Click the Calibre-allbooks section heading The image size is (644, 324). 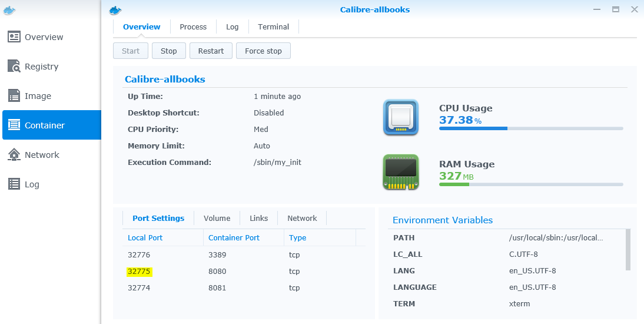coord(165,80)
